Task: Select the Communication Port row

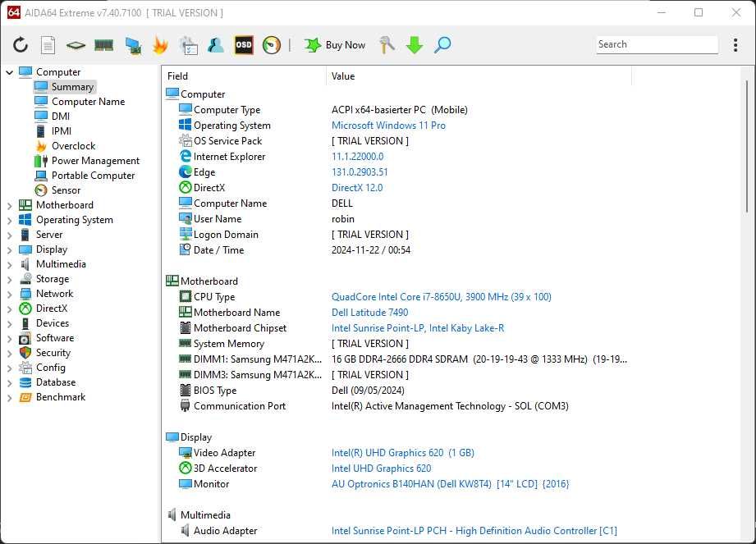Action: (373, 406)
